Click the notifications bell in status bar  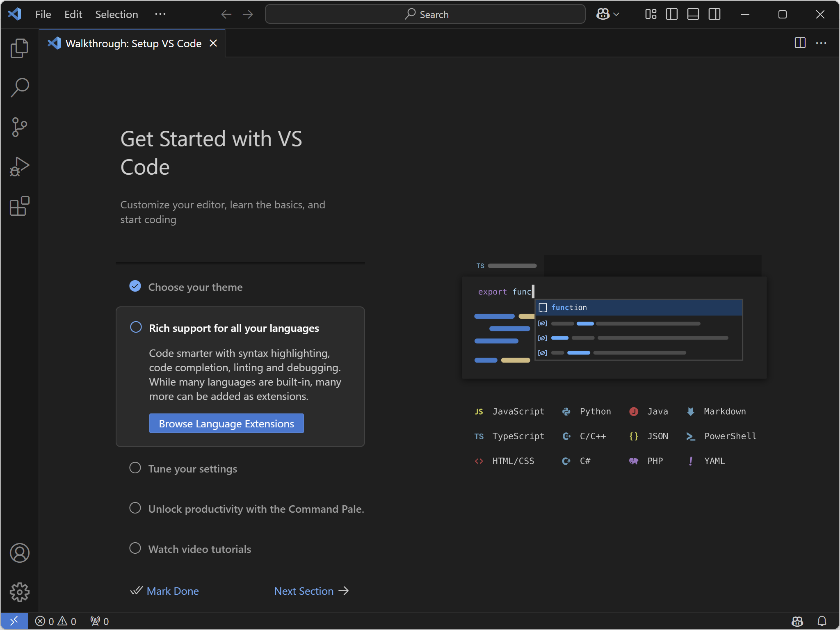click(822, 621)
